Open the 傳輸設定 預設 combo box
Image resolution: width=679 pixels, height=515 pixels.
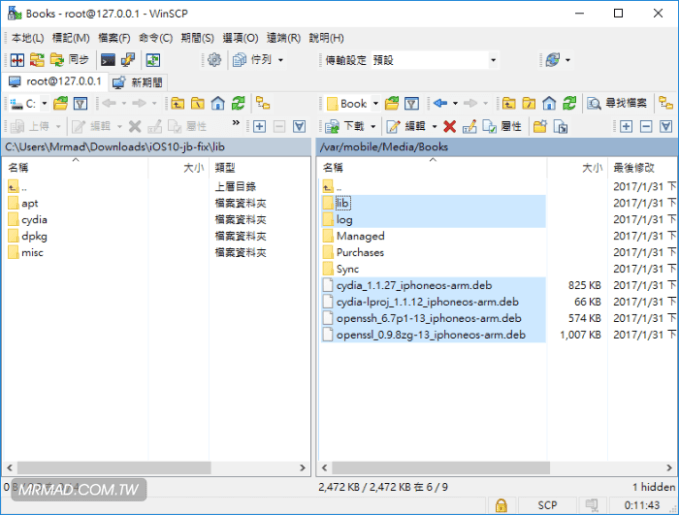pyautogui.click(x=434, y=60)
